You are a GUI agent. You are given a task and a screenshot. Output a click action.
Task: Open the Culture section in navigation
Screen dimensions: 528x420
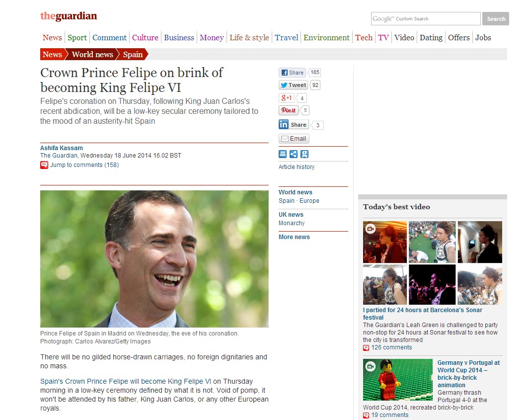[x=145, y=38]
